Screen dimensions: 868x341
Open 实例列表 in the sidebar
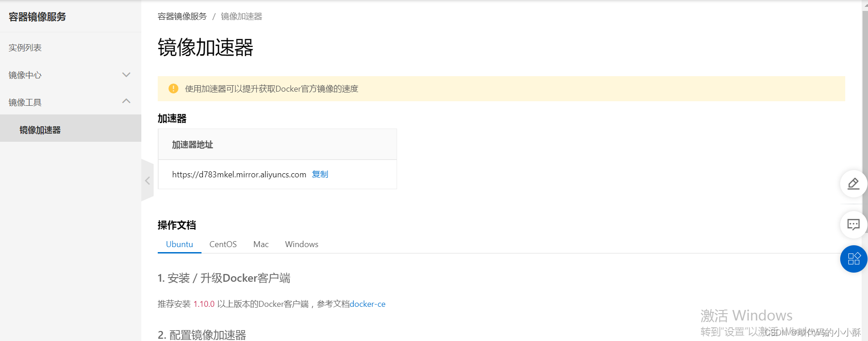point(25,47)
